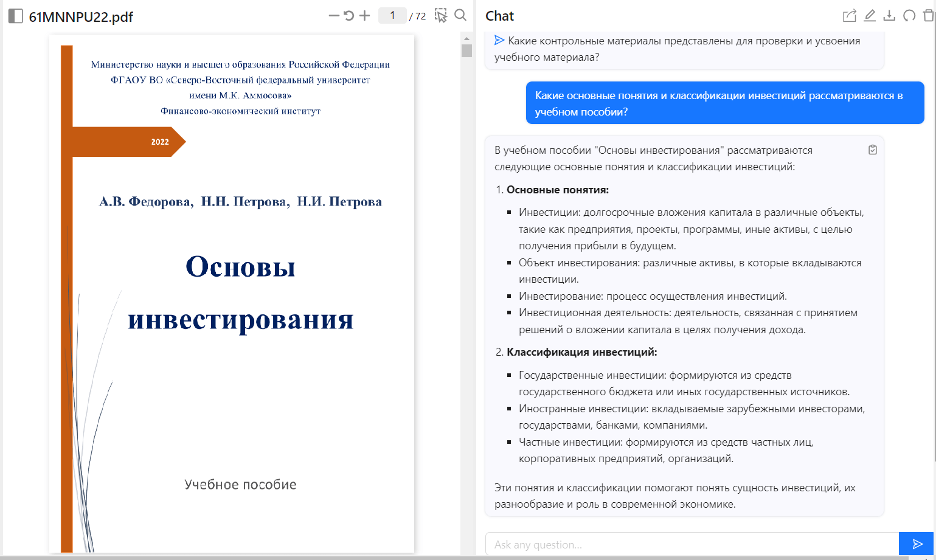The height and width of the screenshot is (560, 936).
Task: Copy the assistant's answer to clipboard
Action: [x=872, y=150]
